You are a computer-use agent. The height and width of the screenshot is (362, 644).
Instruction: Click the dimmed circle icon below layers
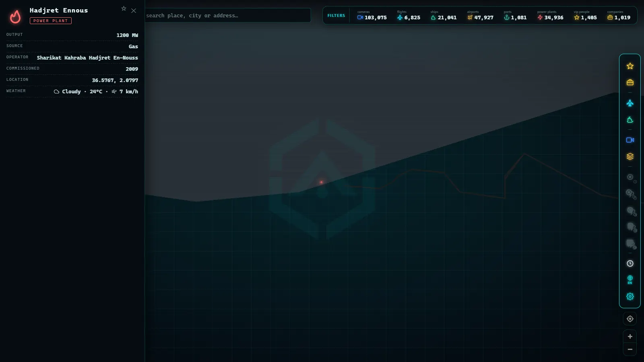click(x=631, y=177)
